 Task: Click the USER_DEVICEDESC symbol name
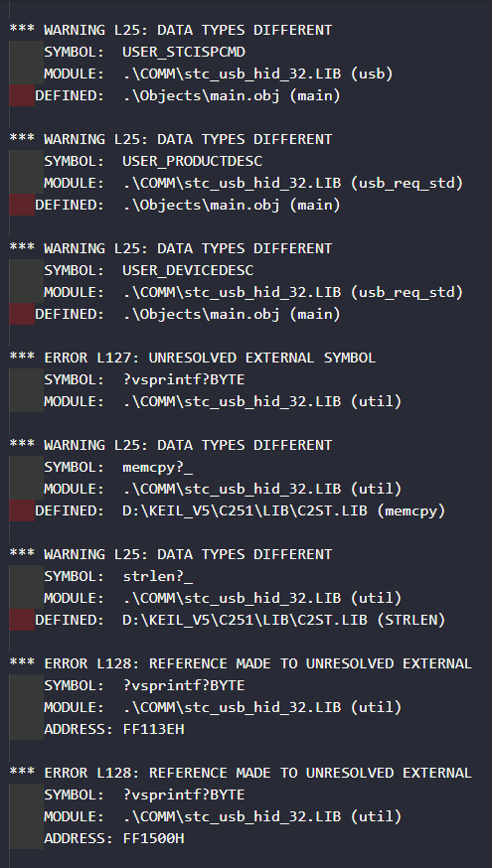point(188,270)
